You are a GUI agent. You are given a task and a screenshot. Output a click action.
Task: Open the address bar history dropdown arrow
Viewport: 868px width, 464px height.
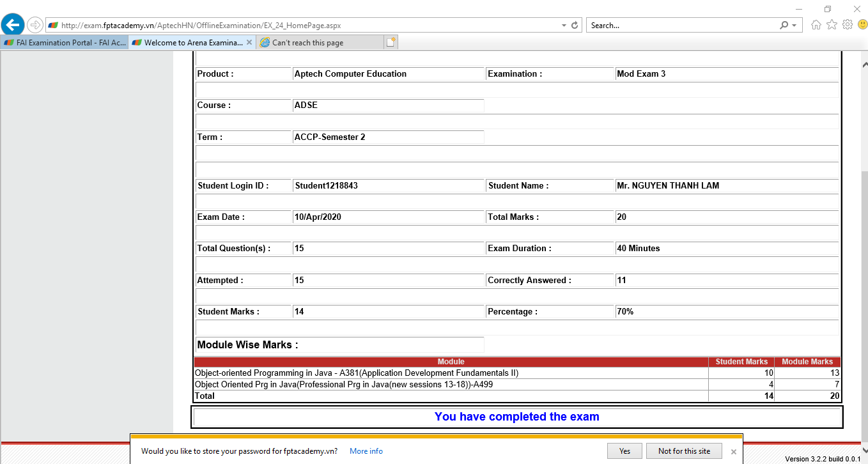tap(564, 26)
